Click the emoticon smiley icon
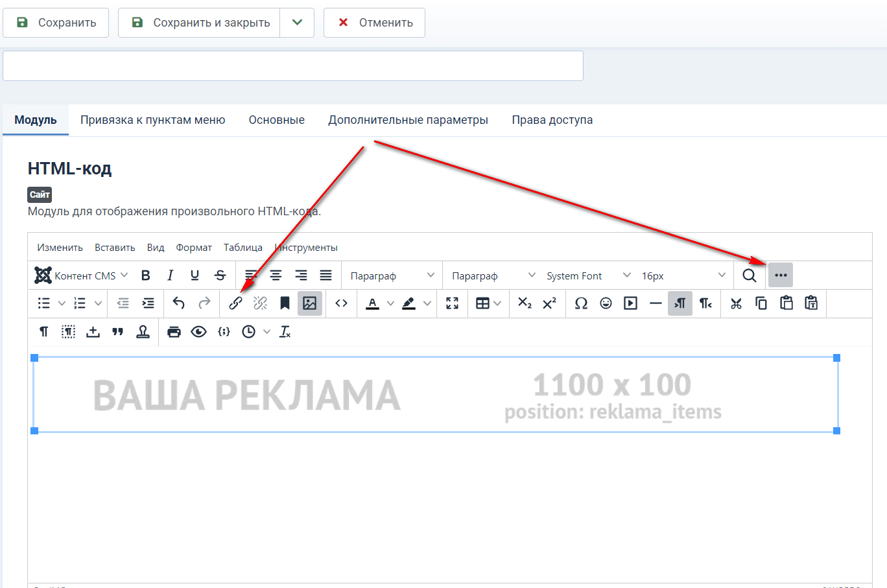 tap(606, 303)
